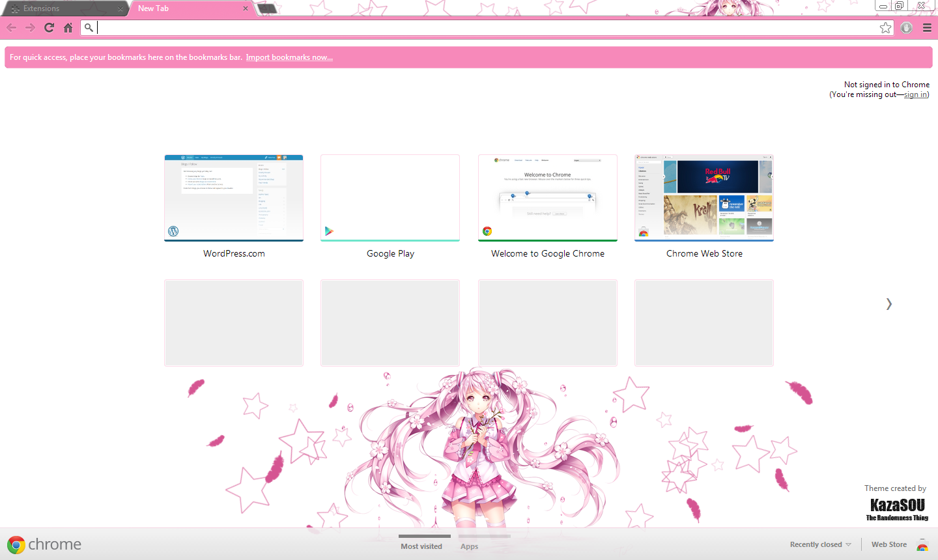Click the WordPress.com label
Screen dimensions: 938x560
tap(234, 253)
